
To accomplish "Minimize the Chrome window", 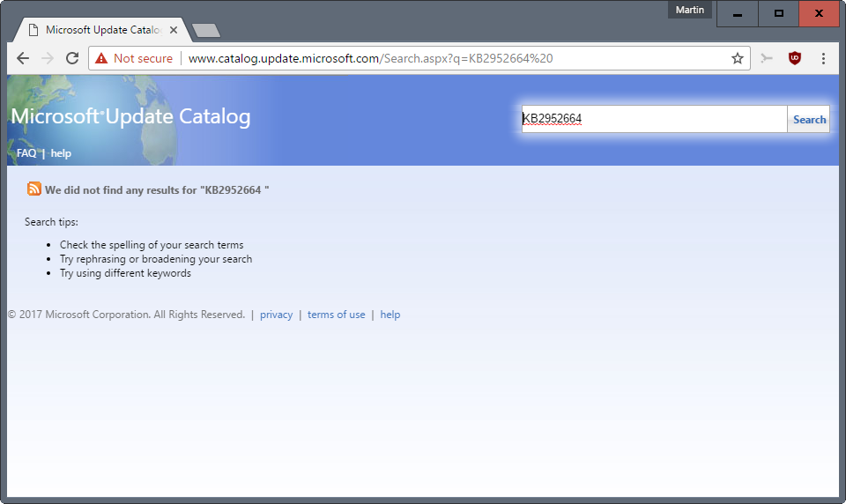I will click(737, 13).
